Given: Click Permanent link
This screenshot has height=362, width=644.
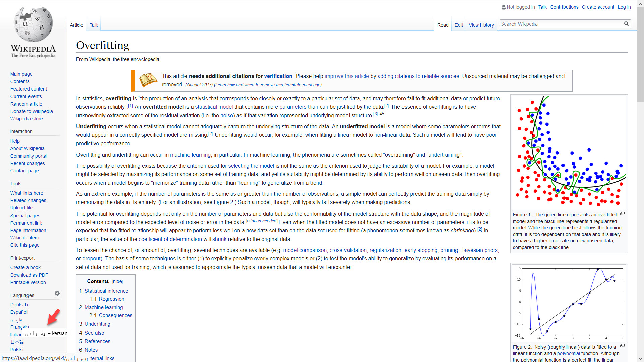Looking at the screenshot, I should point(26,223).
